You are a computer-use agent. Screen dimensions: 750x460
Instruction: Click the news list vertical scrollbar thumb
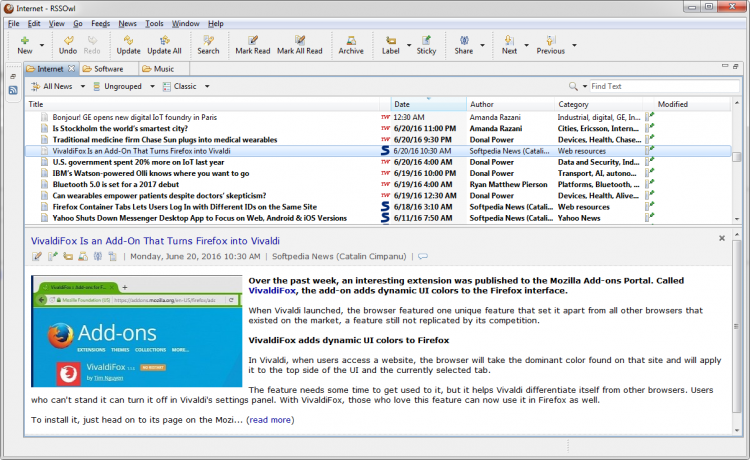coord(737,157)
